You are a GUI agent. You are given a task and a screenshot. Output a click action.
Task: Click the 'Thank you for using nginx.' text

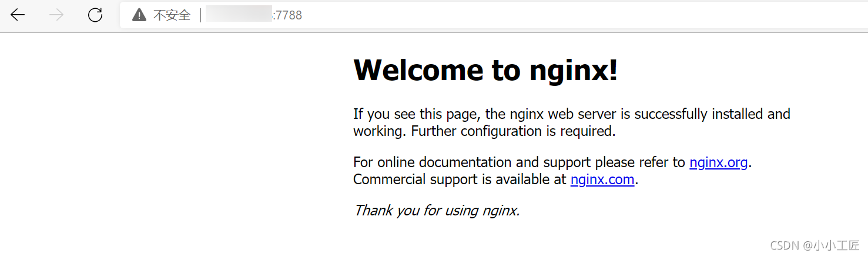[x=437, y=210]
